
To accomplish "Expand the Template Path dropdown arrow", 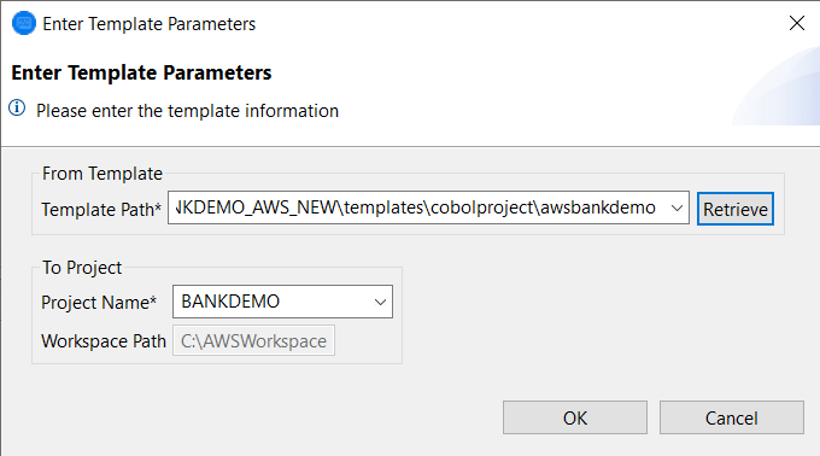I will pyautogui.click(x=678, y=208).
